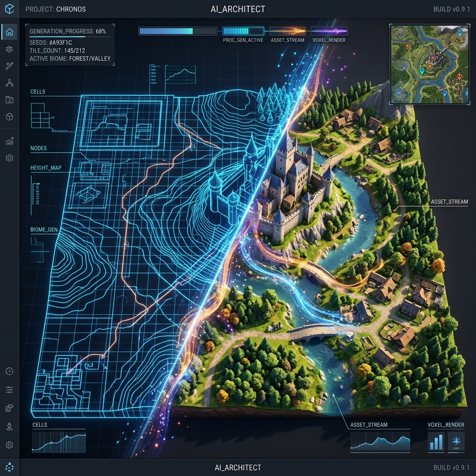Click the SEEDS: #A93F1C value

coord(51,42)
